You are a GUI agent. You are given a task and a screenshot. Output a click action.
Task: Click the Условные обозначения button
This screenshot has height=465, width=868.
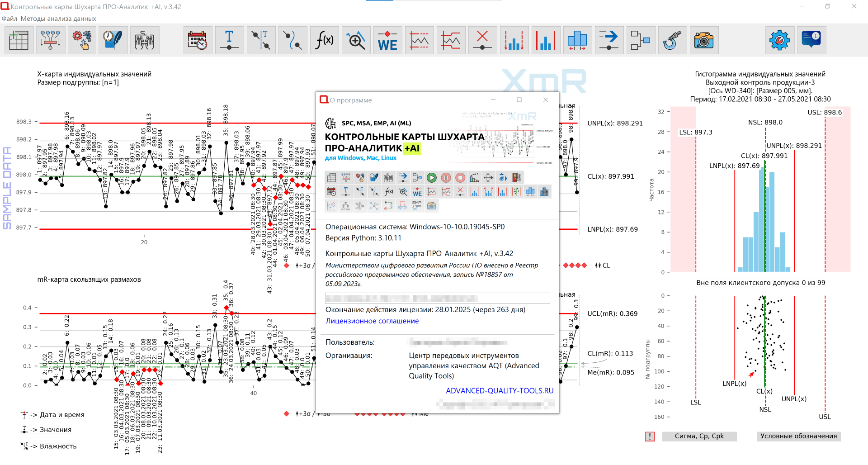[799, 436]
